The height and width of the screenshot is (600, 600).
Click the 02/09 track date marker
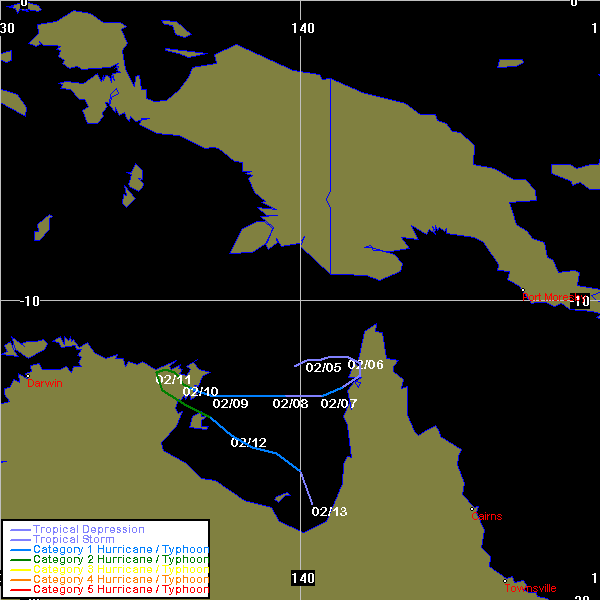pyautogui.click(x=230, y=404)
